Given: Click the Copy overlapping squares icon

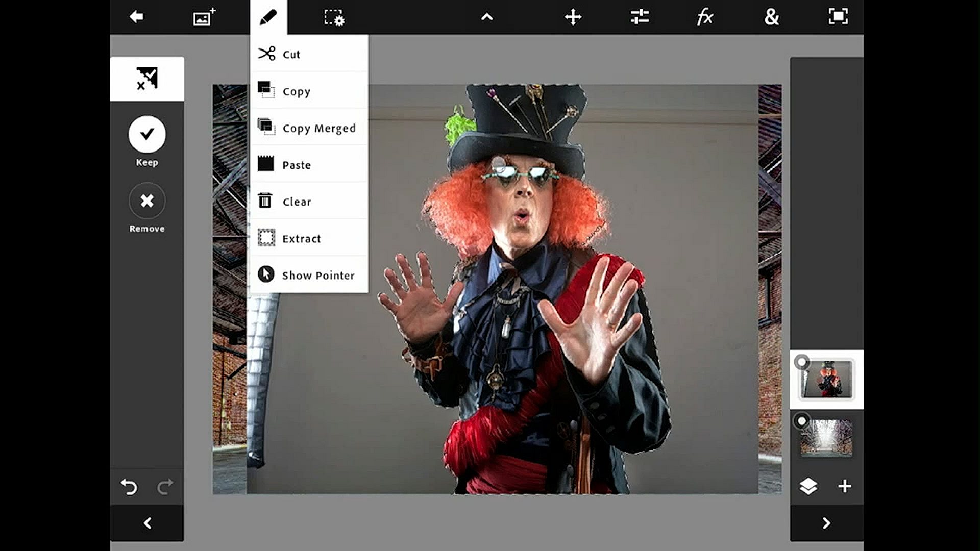Looking at the screenshot, I should coord(266,90).
